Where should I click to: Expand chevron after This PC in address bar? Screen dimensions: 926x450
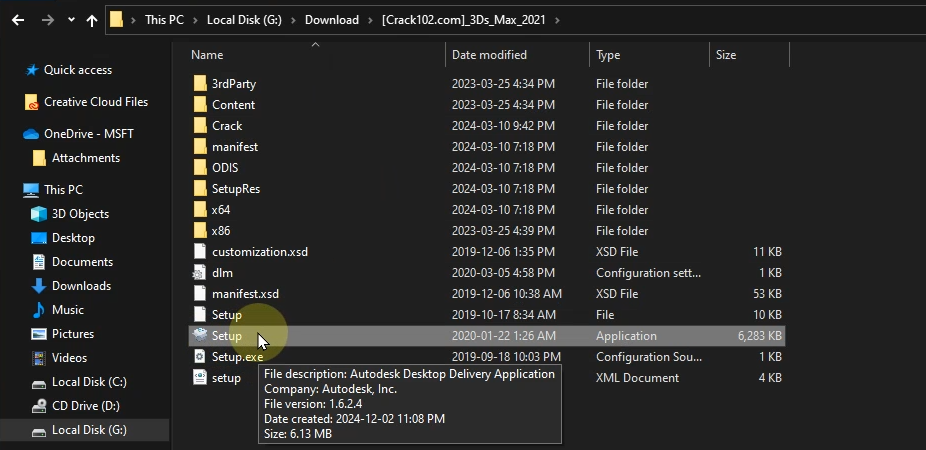coord(196,20)
